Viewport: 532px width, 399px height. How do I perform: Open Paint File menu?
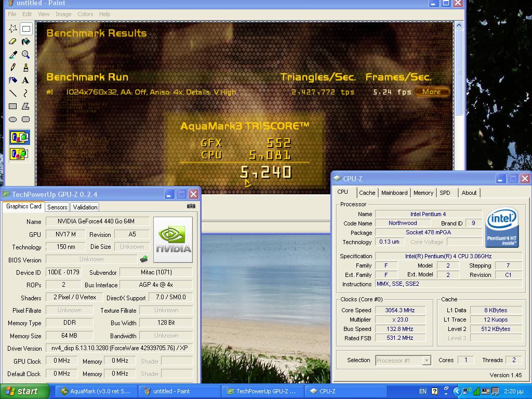pyautogui.click(x=12, y=14)
